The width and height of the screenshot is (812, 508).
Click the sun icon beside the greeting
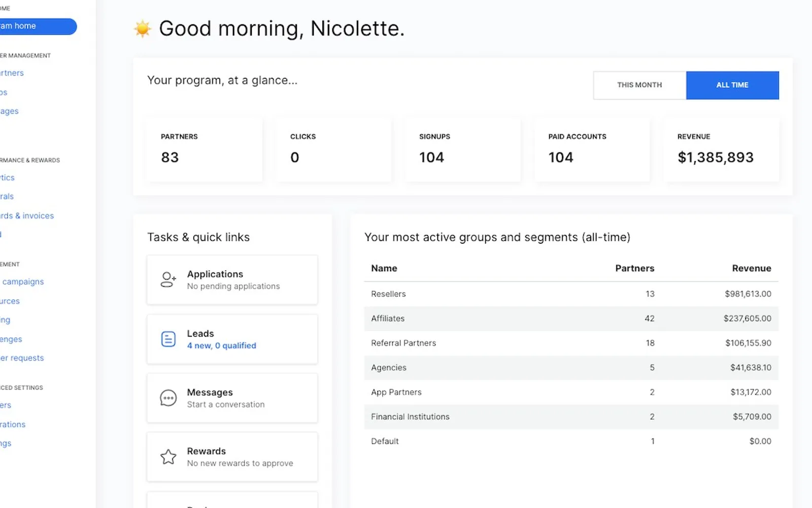pos(143,28)
